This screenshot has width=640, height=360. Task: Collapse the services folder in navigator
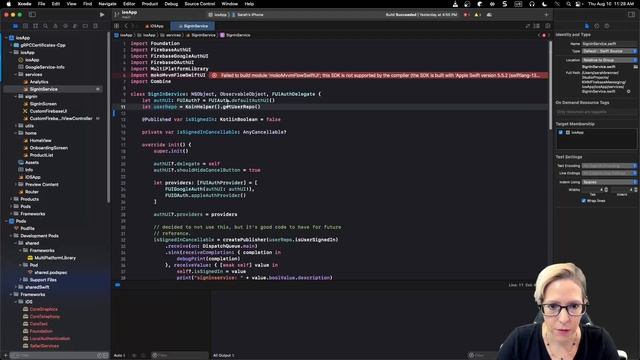coord(16,75)
